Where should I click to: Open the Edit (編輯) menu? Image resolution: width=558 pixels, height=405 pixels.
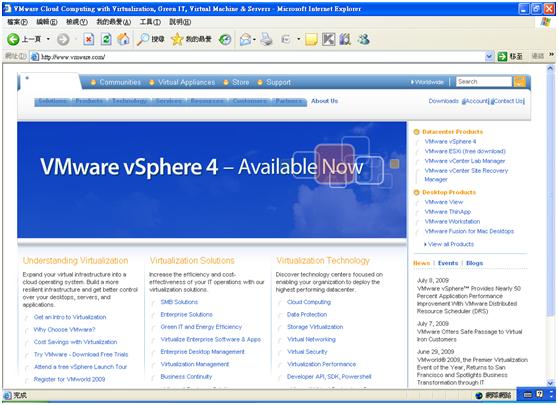coord(47,22)
